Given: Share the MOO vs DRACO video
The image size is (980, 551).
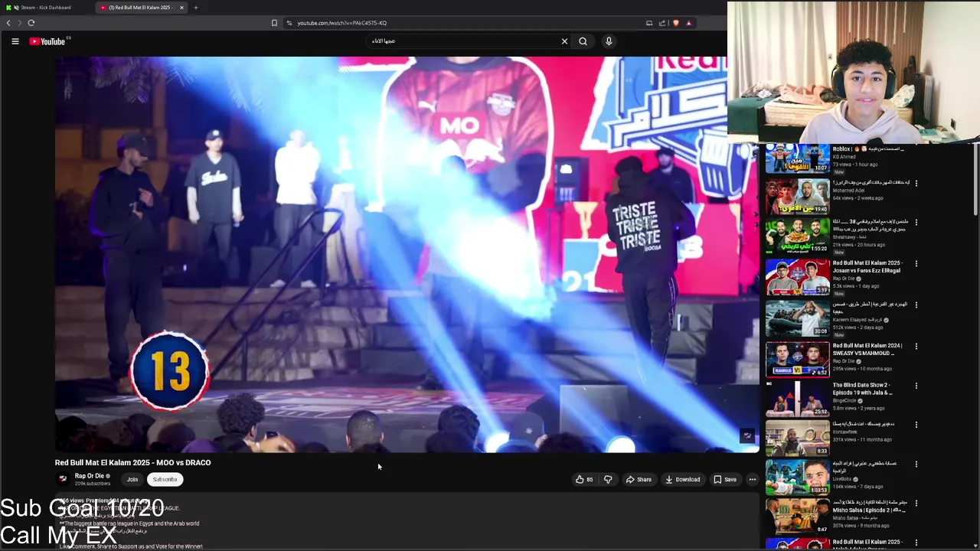Looking at the screenshot, I should 639,480.
